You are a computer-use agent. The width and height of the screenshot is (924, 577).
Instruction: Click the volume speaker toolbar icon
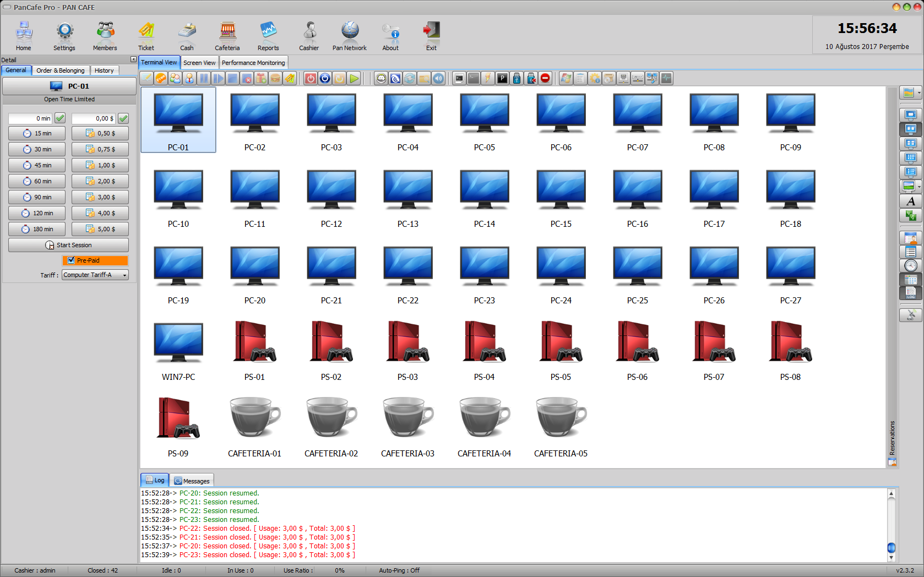(x=438, y=78)
